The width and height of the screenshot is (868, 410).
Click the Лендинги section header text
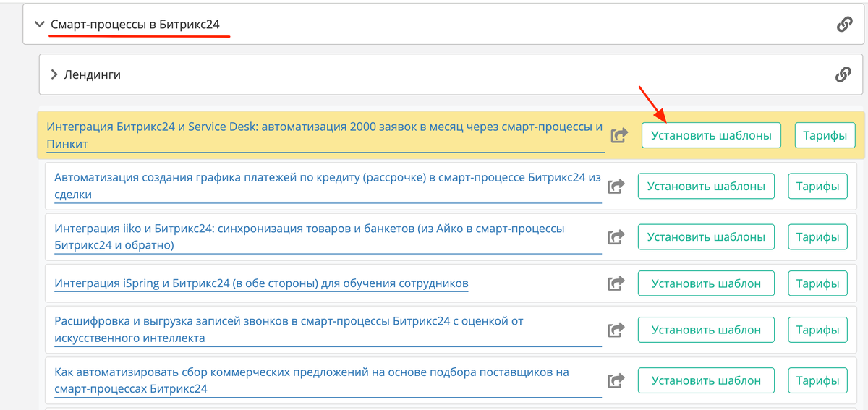point(92,74)
